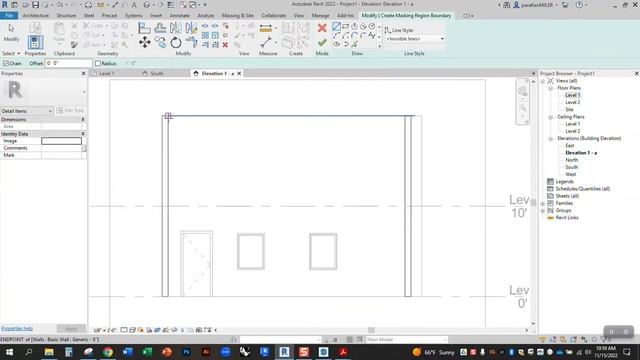
Task: Expand the Groups tree node
Action: 543,211
